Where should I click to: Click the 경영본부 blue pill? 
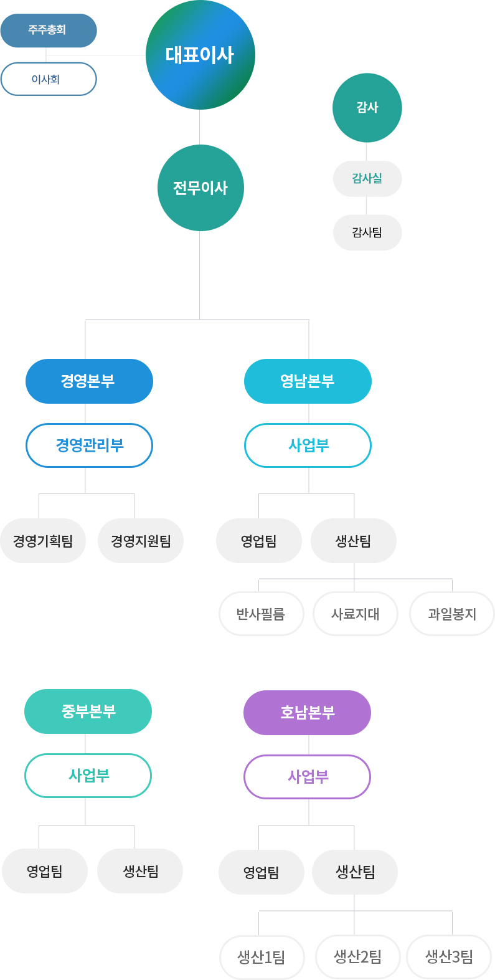click(89, 381)
